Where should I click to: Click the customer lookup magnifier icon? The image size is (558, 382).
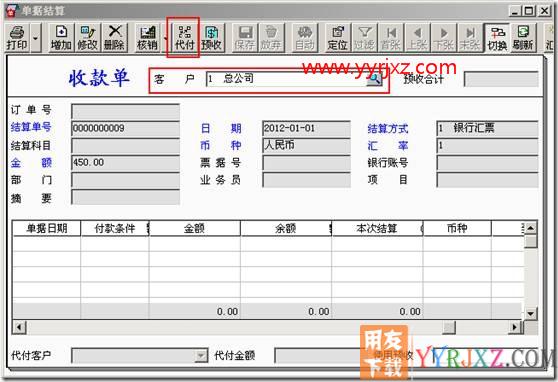[x=374, y=79]
